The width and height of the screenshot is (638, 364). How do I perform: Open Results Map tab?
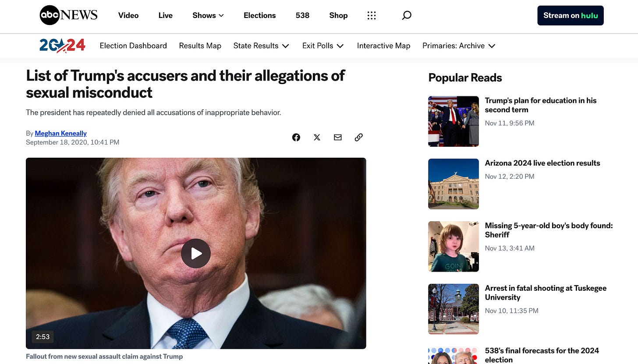(200, 46)
